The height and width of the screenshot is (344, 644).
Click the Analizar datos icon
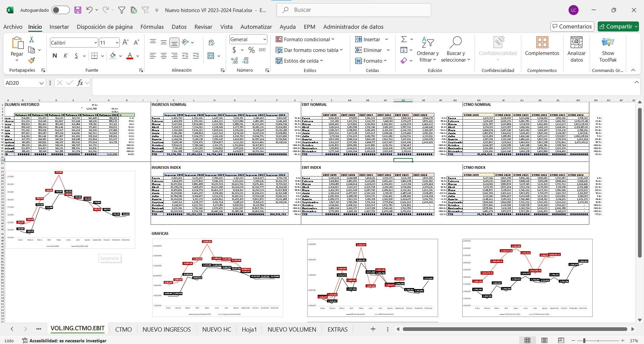576,50
